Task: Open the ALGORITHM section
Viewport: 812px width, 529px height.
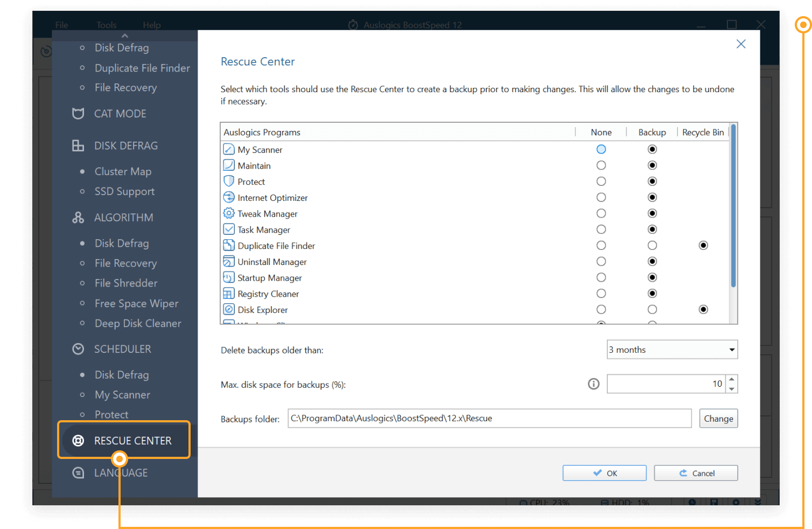Action: 124,218
